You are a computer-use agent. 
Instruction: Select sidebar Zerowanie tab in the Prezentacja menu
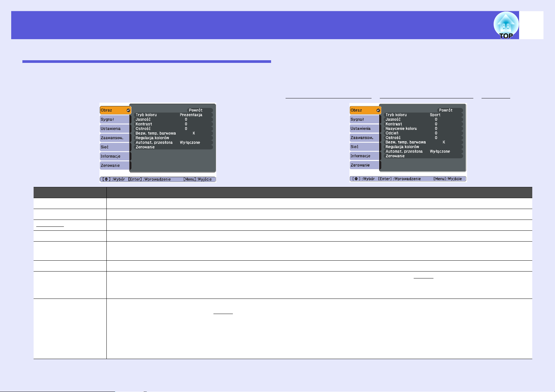click(115, 166)
